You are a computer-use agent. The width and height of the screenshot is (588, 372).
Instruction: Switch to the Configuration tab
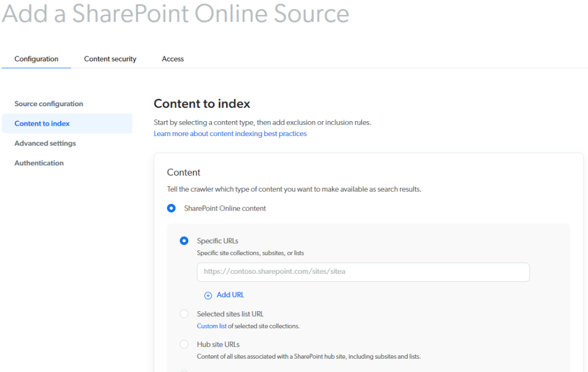coord(36,59)
